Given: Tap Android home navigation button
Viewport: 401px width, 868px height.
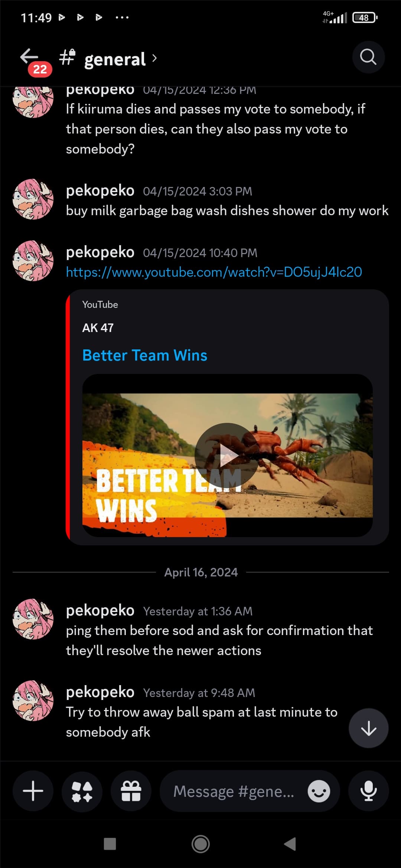Looking at the screenshot, I should (200, 844).
